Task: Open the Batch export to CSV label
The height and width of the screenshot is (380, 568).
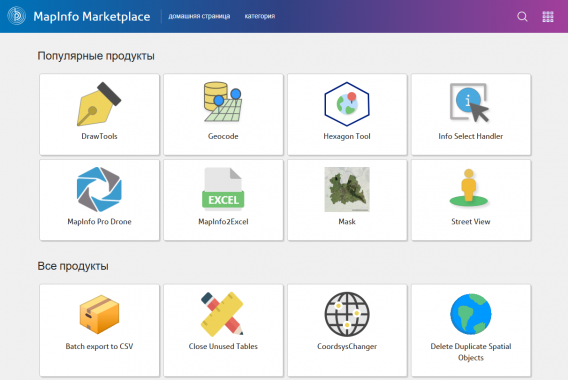Action: [x=99, y=346]
